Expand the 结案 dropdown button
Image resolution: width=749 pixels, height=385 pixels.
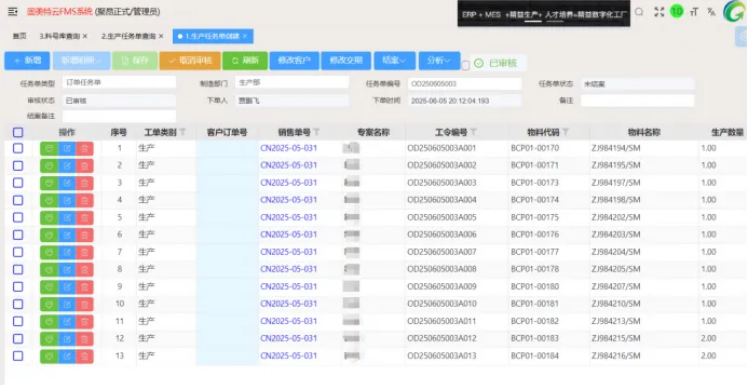click(x=395, y=61)
